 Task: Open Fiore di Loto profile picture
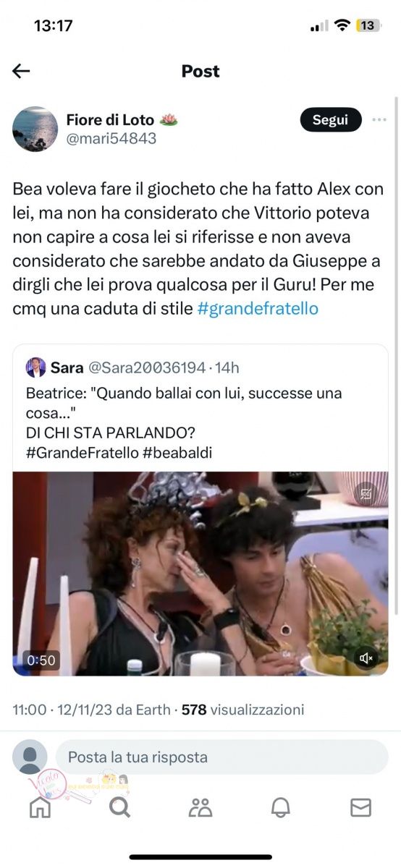(x=35, y=129)
